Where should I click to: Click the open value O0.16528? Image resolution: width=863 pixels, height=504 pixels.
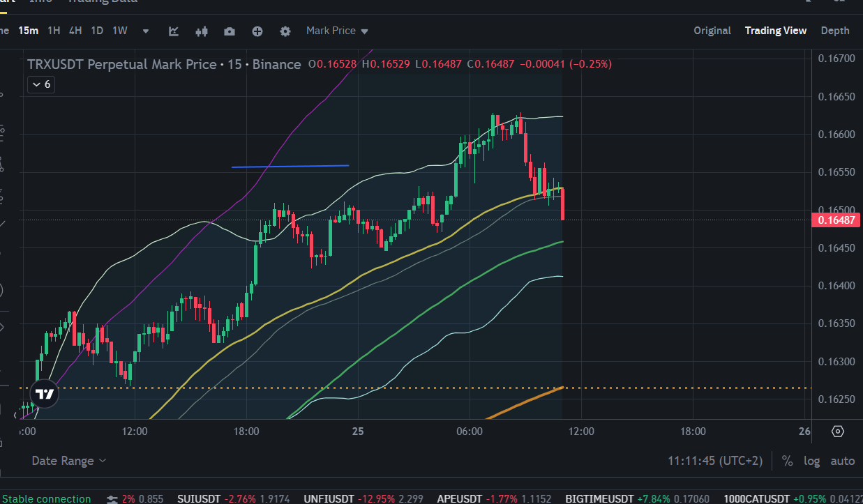[x=333, y=64]
